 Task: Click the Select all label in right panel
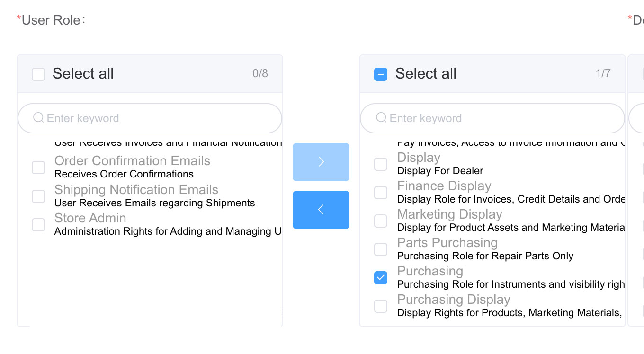point(426,74)
